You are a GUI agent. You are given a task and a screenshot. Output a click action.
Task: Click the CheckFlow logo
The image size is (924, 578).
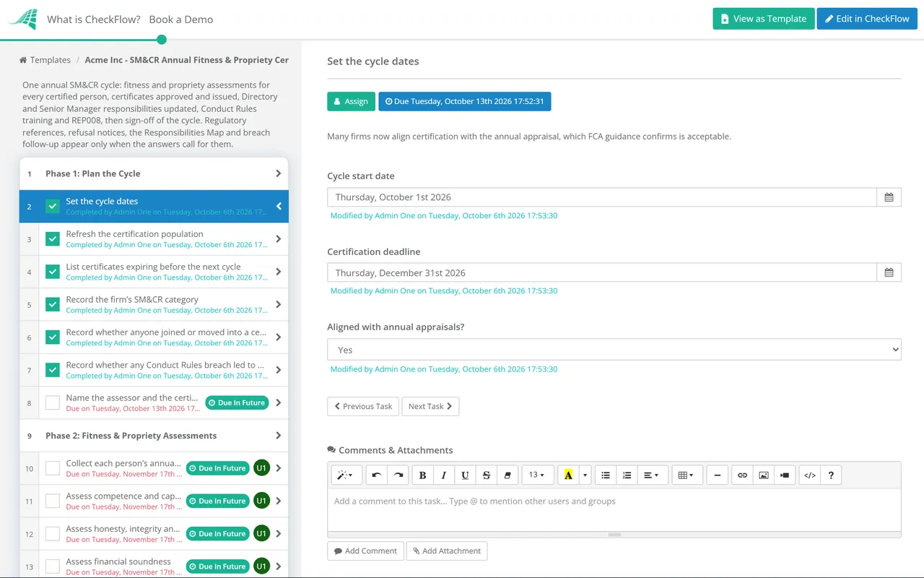click(x=22, y=20)
